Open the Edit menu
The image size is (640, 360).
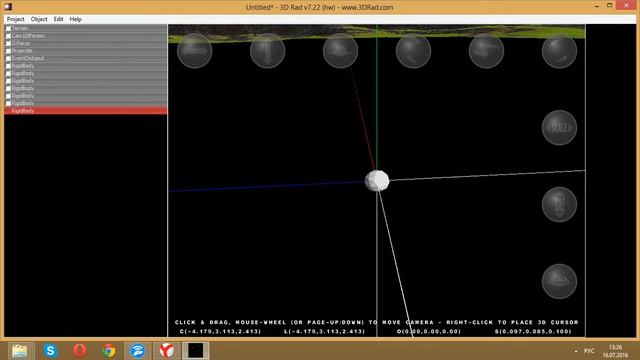[58, 19]
